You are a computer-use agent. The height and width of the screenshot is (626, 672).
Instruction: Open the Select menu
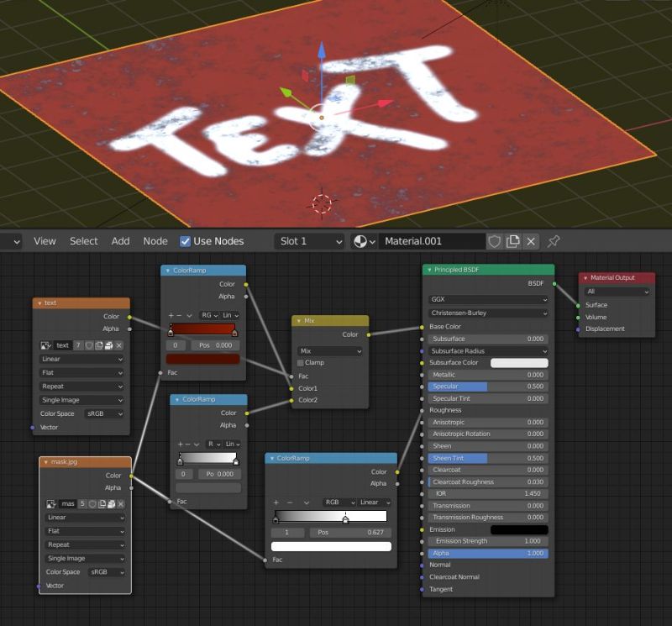tap(83, 241)
